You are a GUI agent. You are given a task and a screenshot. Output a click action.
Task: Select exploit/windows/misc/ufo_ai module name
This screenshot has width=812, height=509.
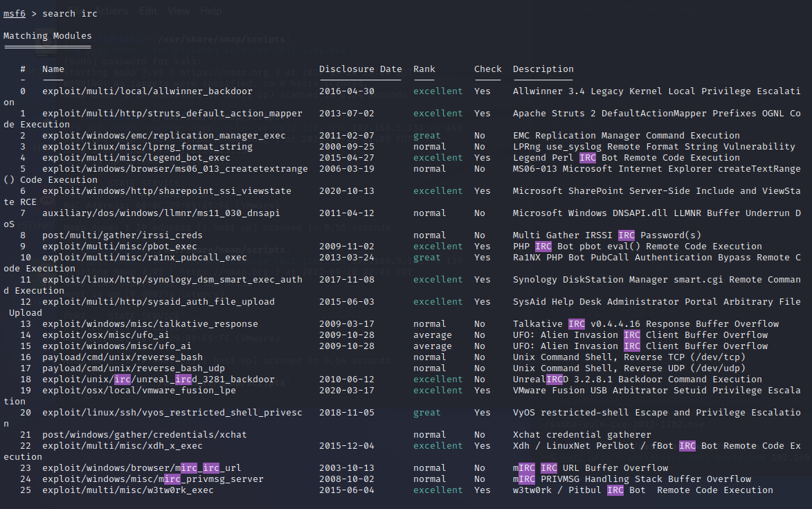116,346
